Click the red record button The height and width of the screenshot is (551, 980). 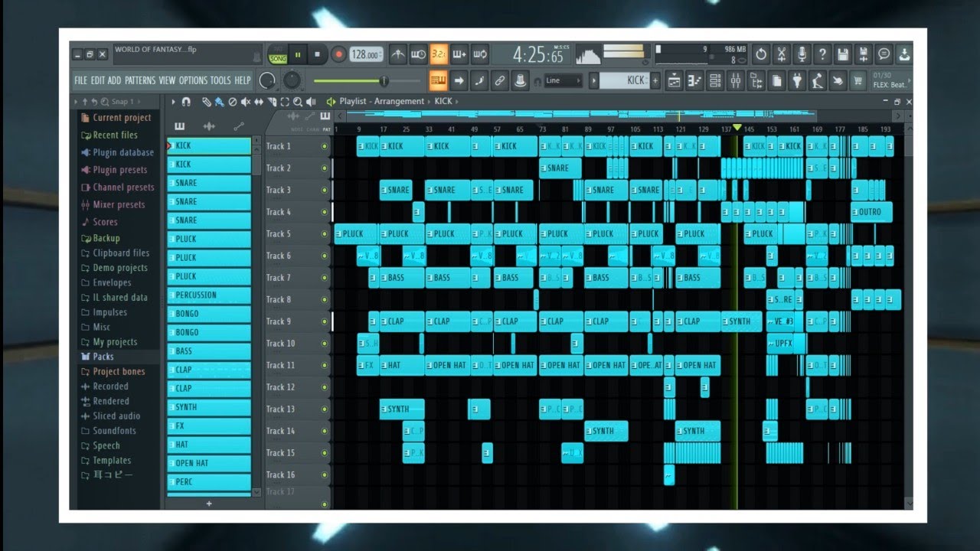point(338,55)
